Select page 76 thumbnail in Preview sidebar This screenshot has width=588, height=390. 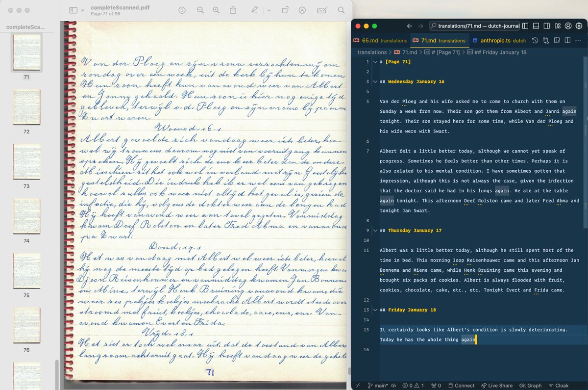[x=26, y=325]
